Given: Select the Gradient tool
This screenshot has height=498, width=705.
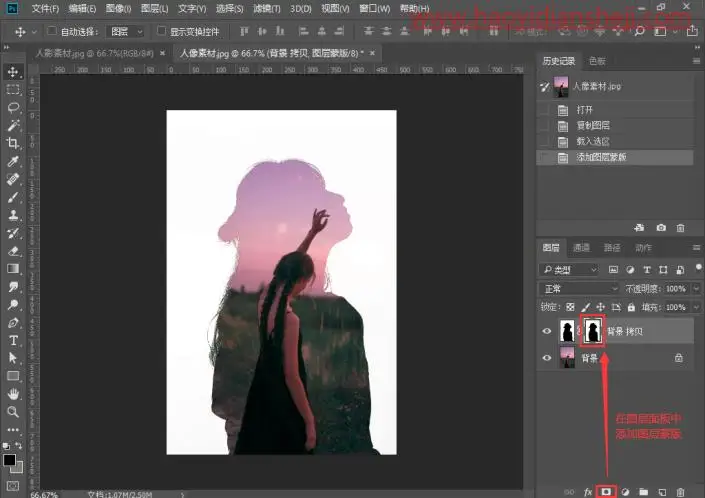Looking at the screenshot, I should [x=13, y=269].
